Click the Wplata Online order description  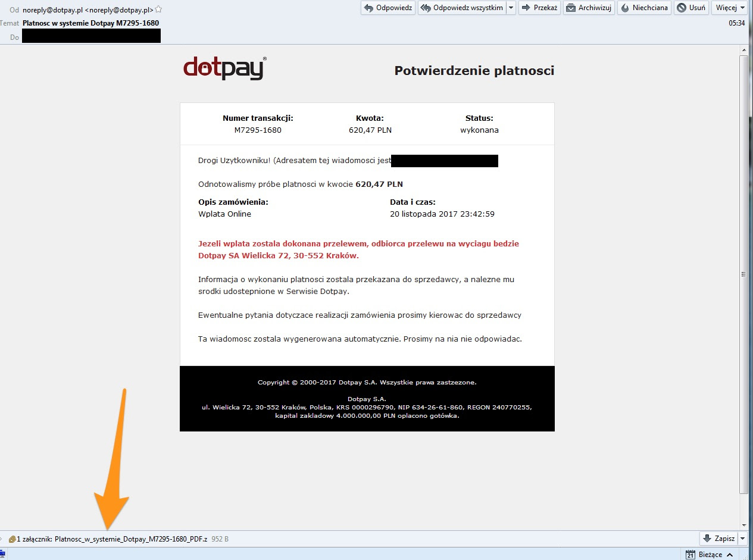pos(224,214)
